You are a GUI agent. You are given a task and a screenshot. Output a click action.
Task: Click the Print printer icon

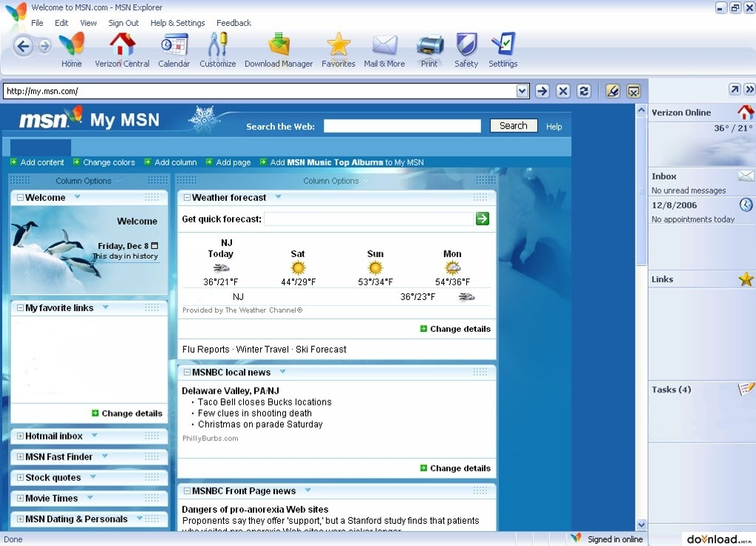pos(429,45)
